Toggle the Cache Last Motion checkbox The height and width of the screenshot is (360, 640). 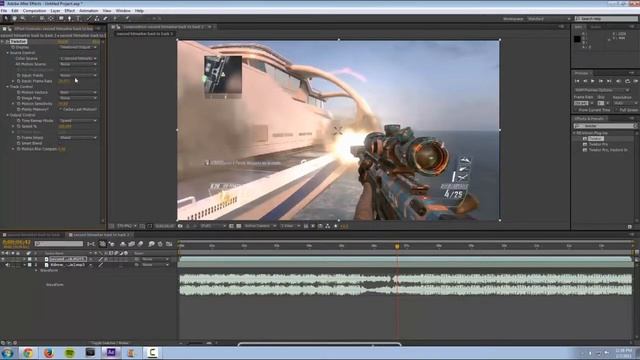click(x=60, y=109)
